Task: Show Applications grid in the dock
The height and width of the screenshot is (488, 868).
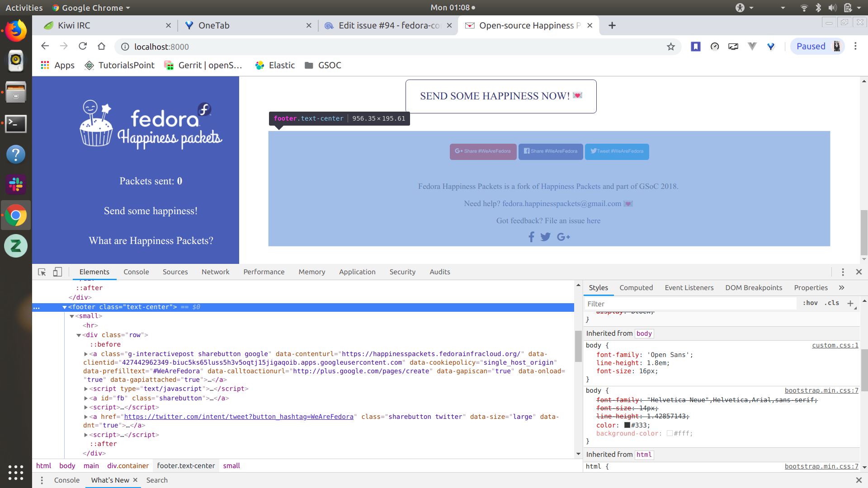Action: point(16,472)
